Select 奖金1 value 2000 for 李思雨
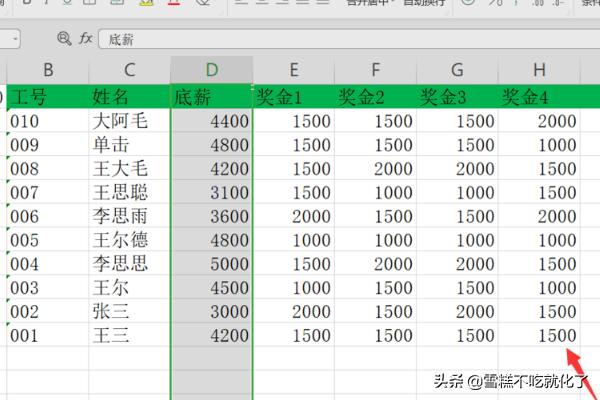The width and height of the screenshot is (600, 400). (293, 216)
